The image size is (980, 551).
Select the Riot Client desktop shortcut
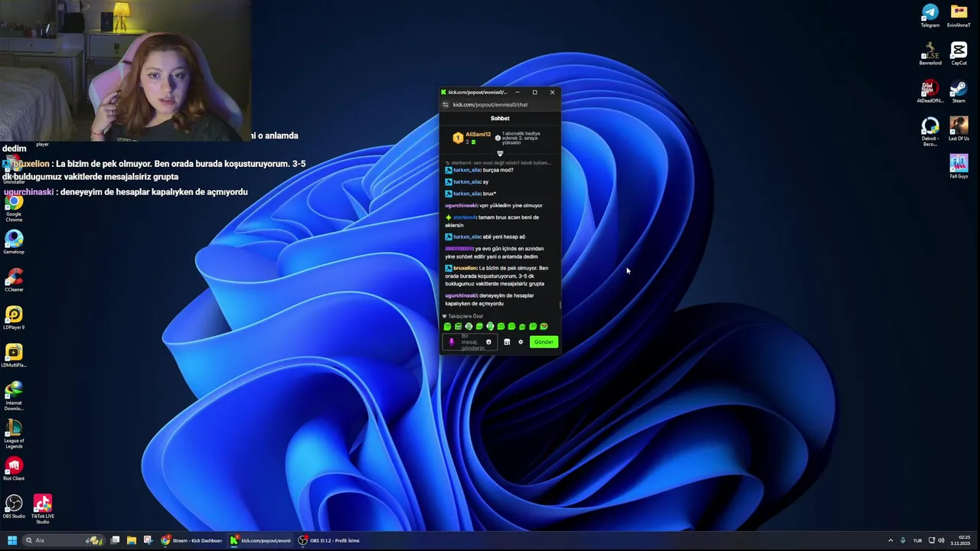(14, 468)
